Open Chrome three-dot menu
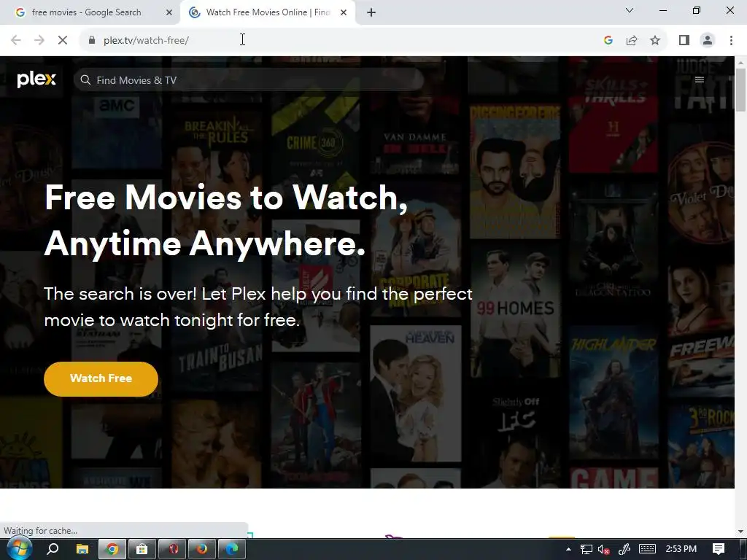This screenshot has width=747, height=560. 731,41
